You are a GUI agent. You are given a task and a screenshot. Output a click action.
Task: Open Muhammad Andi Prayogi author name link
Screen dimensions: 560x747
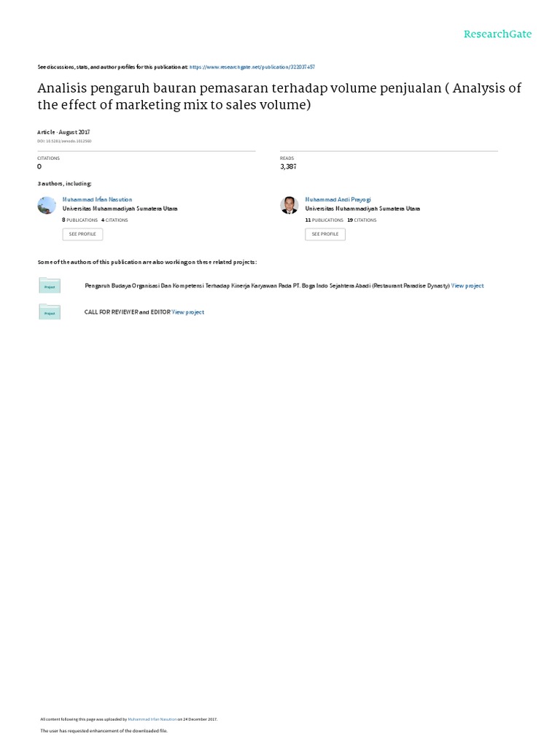pyautogui.click(x=338, y=199)
